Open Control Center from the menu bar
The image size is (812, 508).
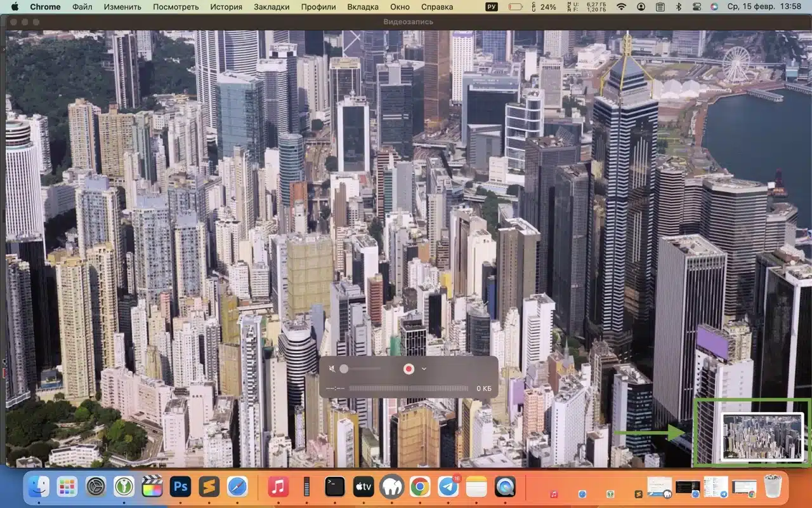point(697,7)
